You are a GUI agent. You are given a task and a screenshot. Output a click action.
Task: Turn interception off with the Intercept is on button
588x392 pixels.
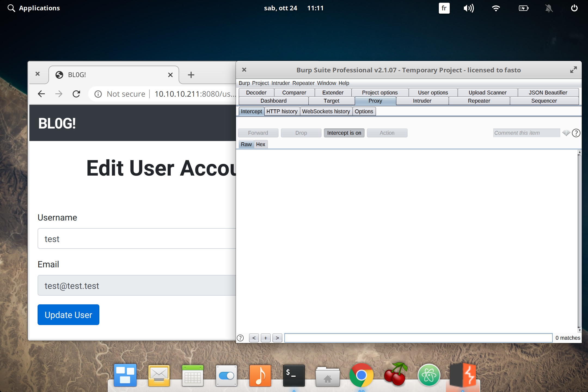(344, 133)
